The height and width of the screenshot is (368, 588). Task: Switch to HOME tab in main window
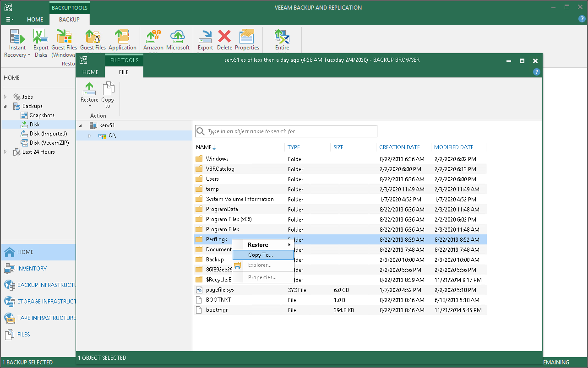point(35,20)
